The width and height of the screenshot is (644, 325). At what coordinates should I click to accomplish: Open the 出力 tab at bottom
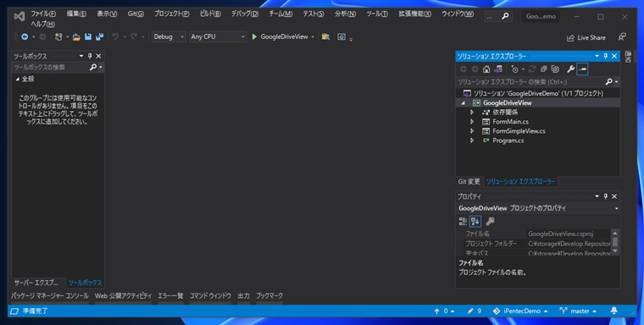243,296
